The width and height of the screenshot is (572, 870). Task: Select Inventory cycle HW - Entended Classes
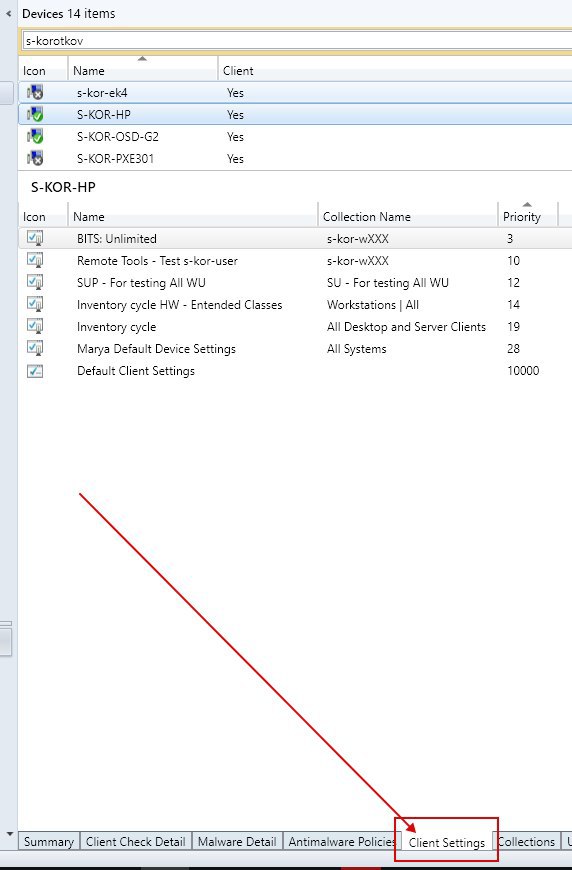point(179,305)
